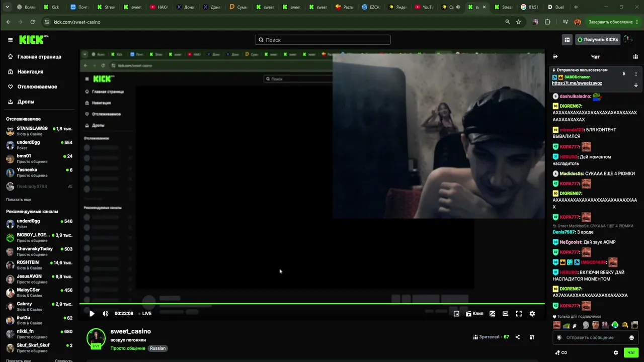
Task: Open STANISLAW89 followed channel
Action: 40,131
